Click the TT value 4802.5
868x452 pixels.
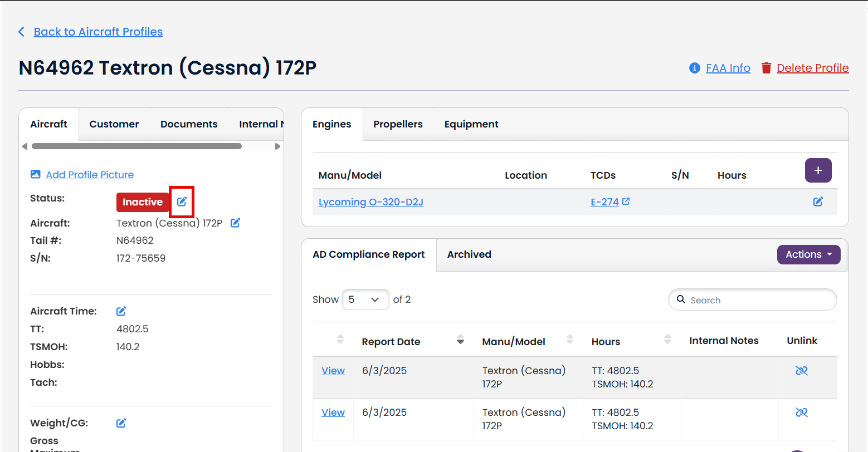pyautogui.click(x=133, y=329)
